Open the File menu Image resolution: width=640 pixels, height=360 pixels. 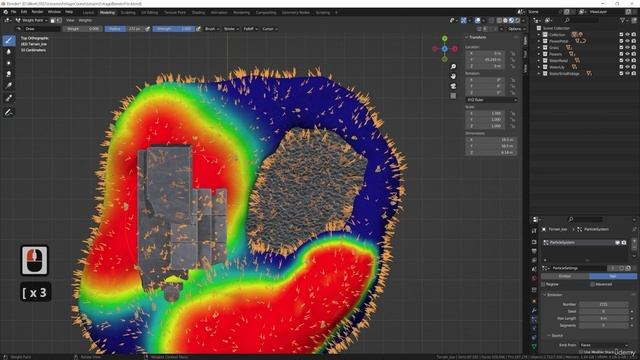tap(13, 12)
